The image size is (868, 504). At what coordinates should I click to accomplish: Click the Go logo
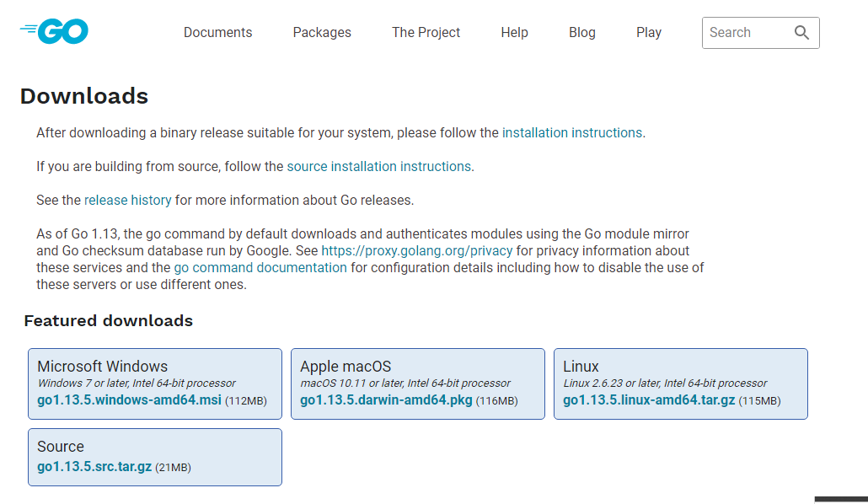point(54,31)
